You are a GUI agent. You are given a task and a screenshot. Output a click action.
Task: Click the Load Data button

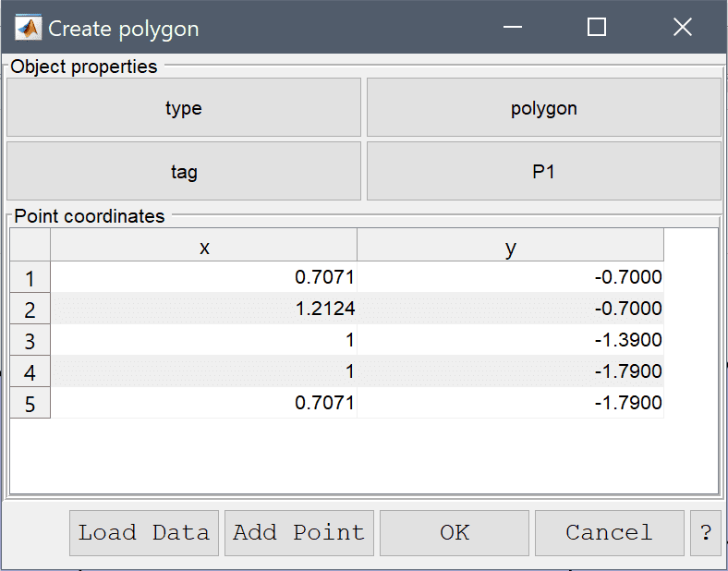pos(144,533)
